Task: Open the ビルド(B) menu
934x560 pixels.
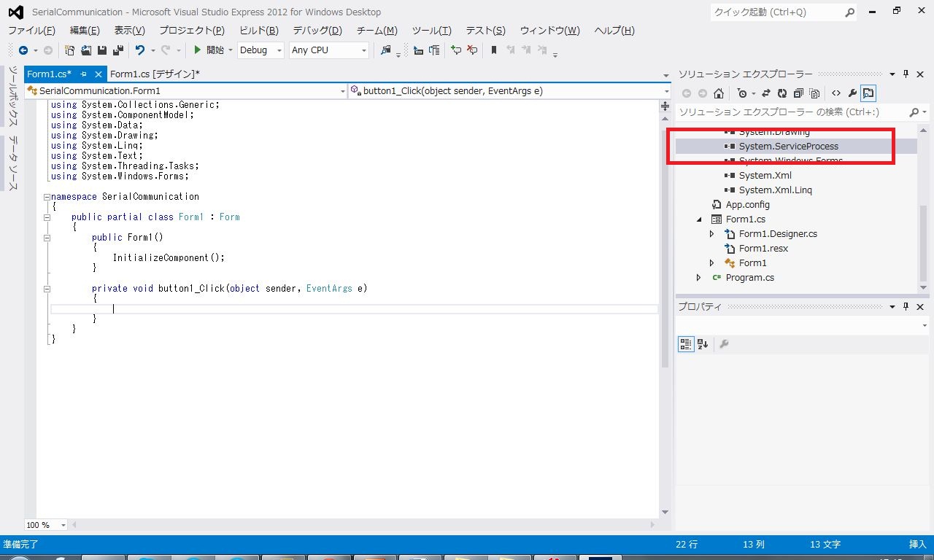Action: [259, 31]
